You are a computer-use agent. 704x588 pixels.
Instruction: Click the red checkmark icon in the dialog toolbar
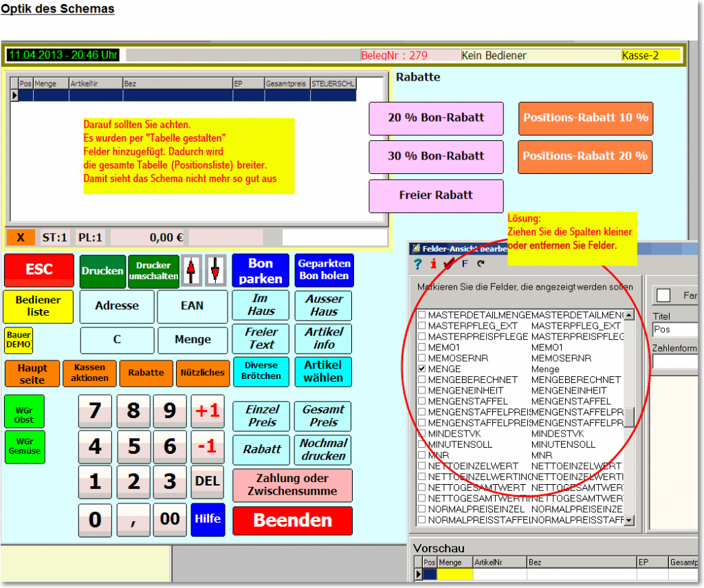448,263
